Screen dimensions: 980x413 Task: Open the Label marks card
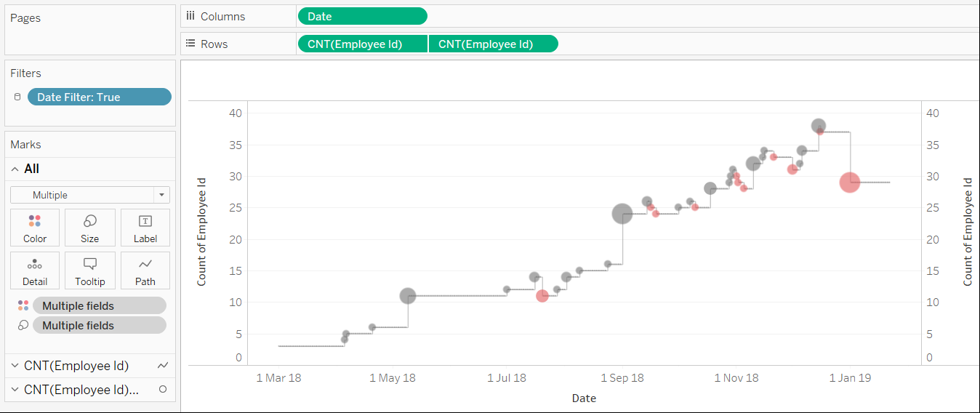(145, 228)
